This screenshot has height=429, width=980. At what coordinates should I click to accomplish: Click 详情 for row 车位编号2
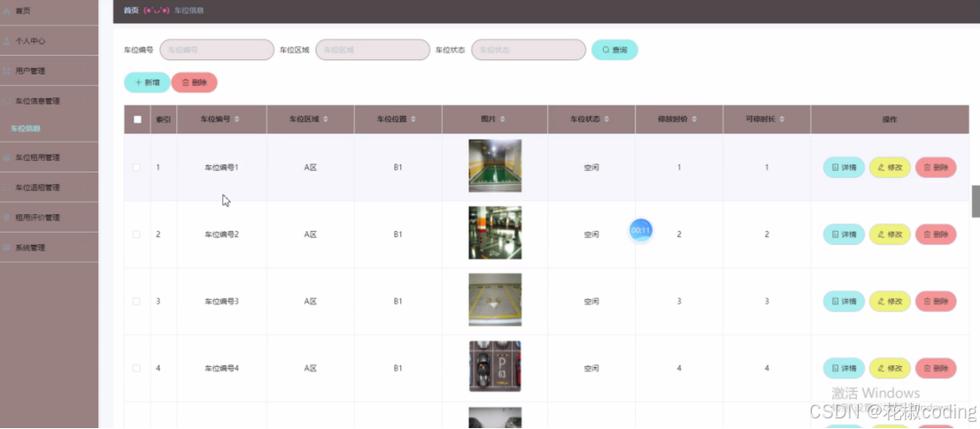844,234
